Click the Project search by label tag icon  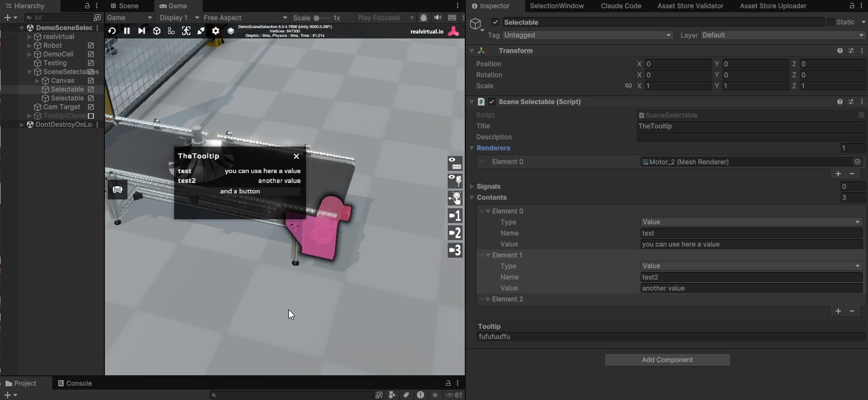point(406,395)
